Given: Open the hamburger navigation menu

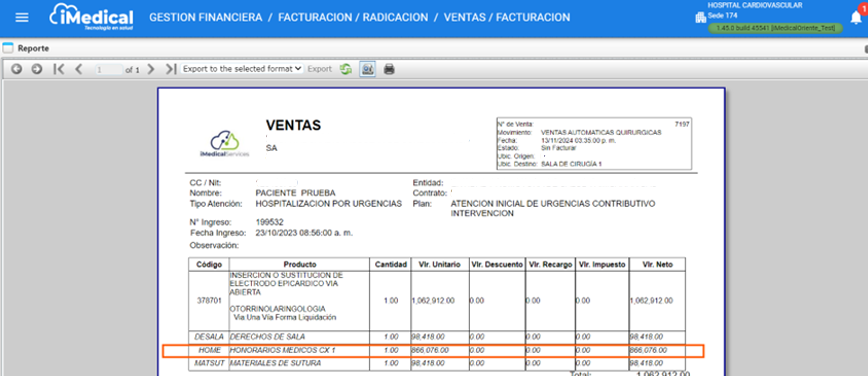Looking at the screenshot, I should pos(22,17).
